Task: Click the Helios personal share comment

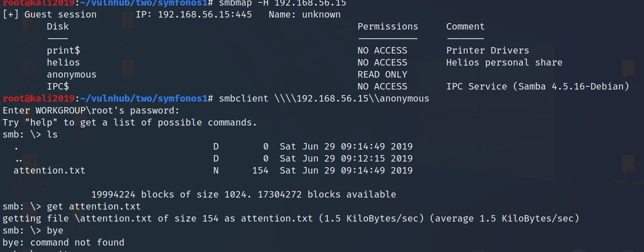Action: [504, 62]
